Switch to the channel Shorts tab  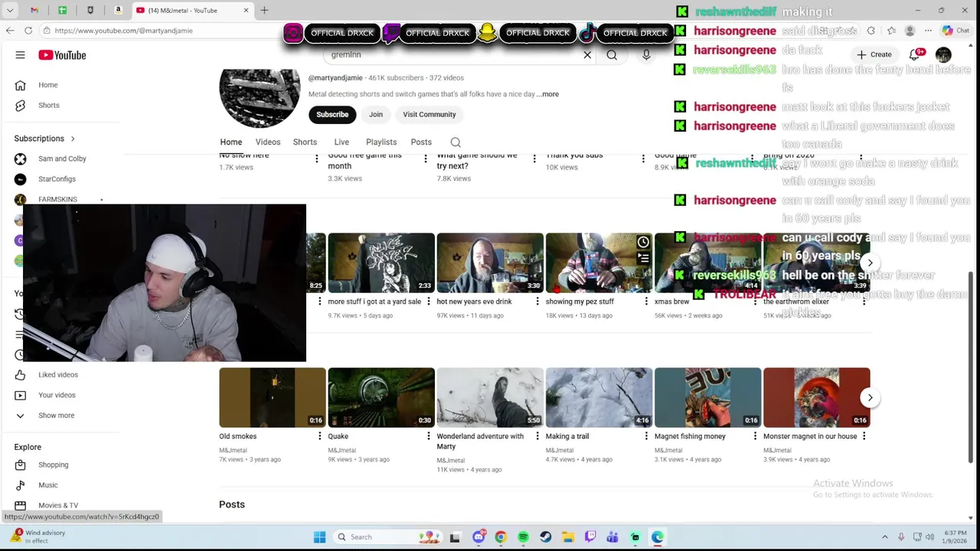[x=305, y=142]
